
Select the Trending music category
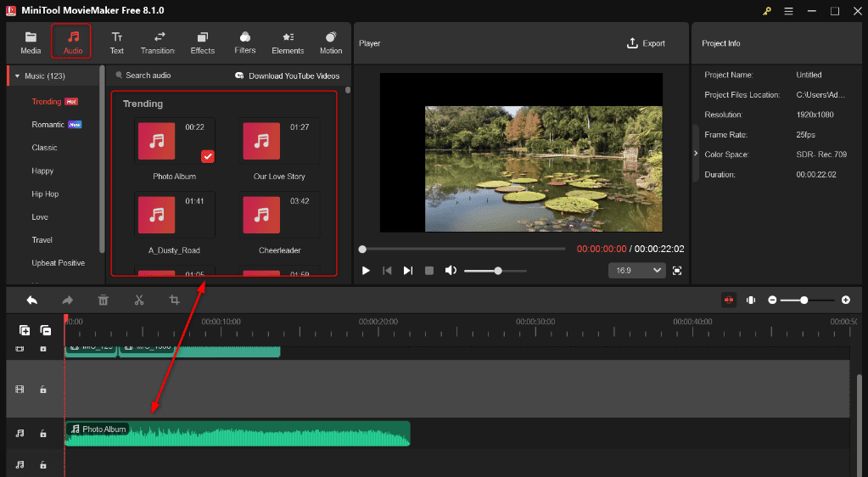click(x=47, y=101)
